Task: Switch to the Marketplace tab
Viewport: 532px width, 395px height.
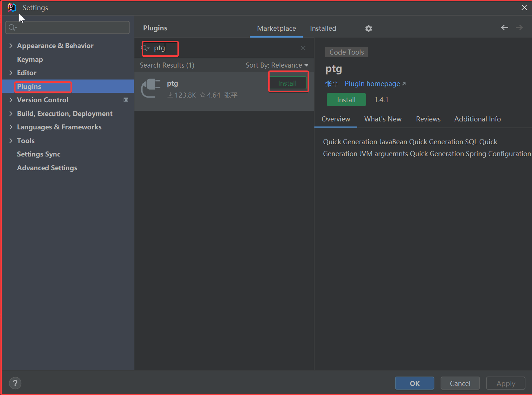Action: point(276,28)
